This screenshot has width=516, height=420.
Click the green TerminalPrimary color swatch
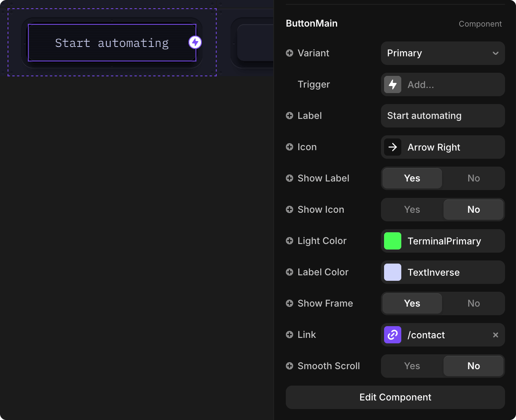[x=393, y=241]
